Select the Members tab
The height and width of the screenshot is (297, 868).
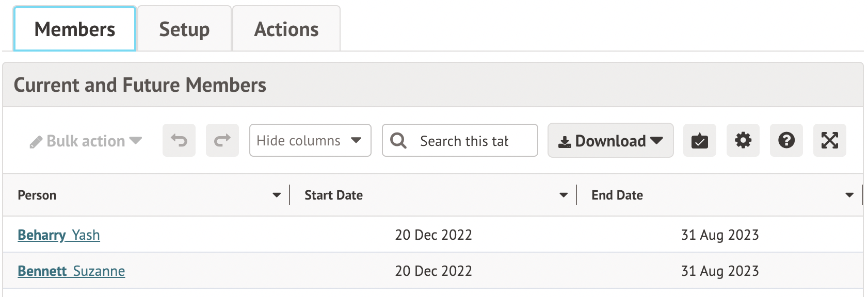point(75,29)
